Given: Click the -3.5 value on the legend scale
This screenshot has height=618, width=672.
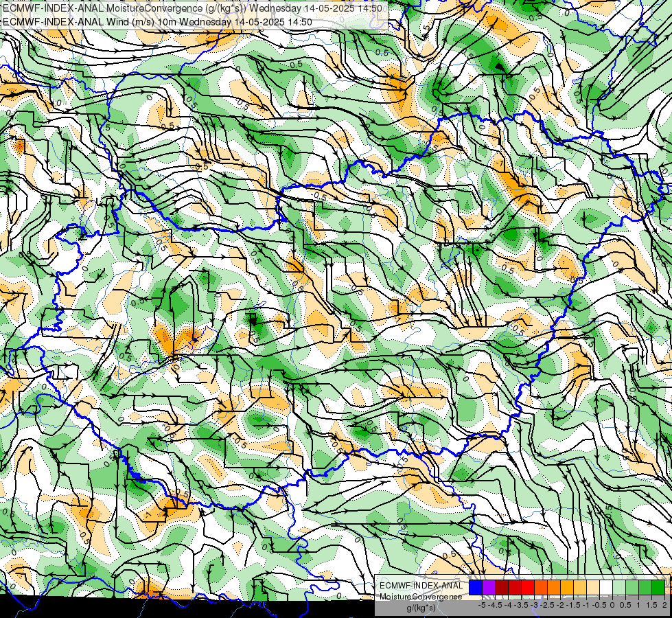Looking at the screenshot, I should (x=521, y=605).
